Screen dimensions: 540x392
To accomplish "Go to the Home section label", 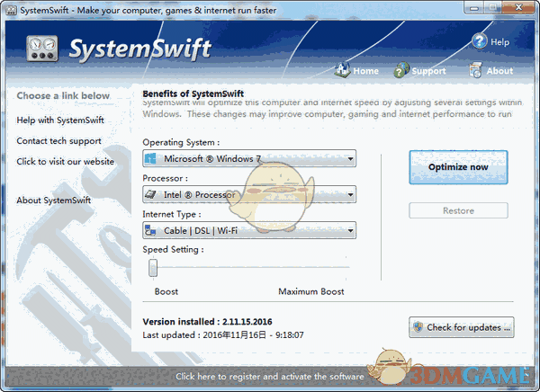I will pos(365,71).
